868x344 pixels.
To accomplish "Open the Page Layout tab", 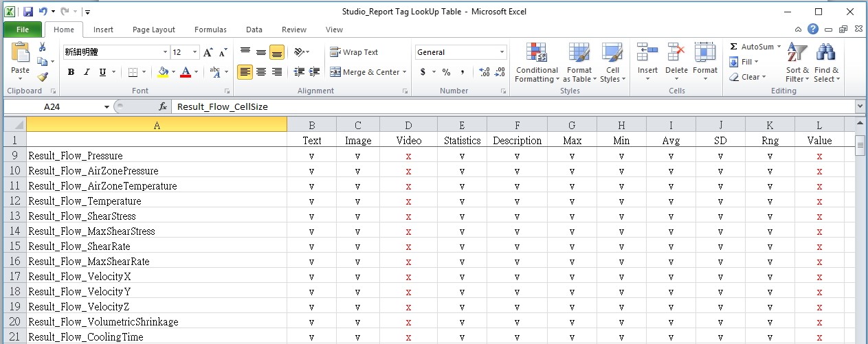I will click(154, 30).
